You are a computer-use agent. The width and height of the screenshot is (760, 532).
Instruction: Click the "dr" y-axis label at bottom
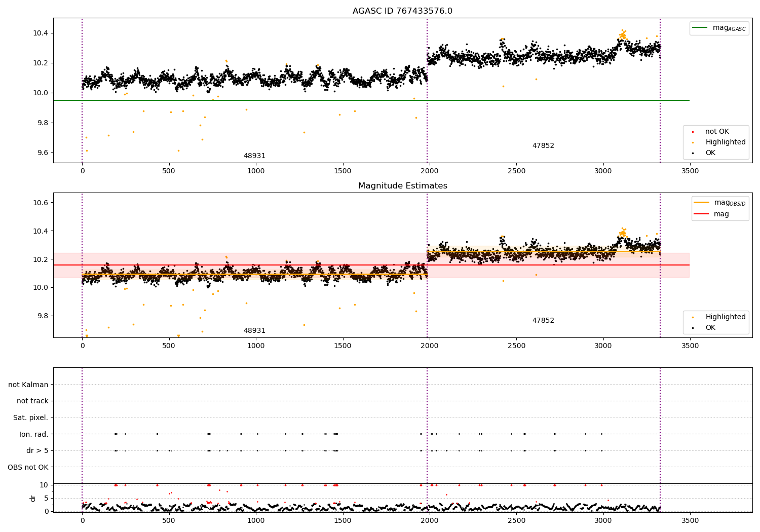point(33,498)
